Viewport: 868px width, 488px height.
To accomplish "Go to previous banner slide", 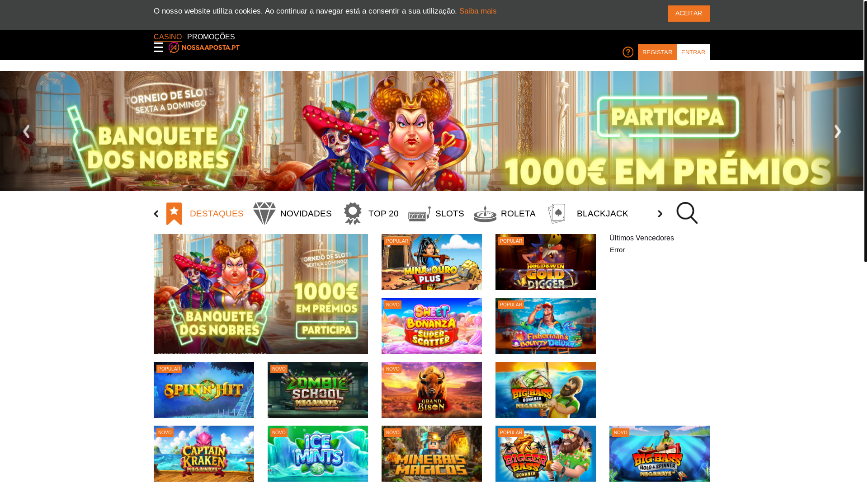I will coord(26,131).
